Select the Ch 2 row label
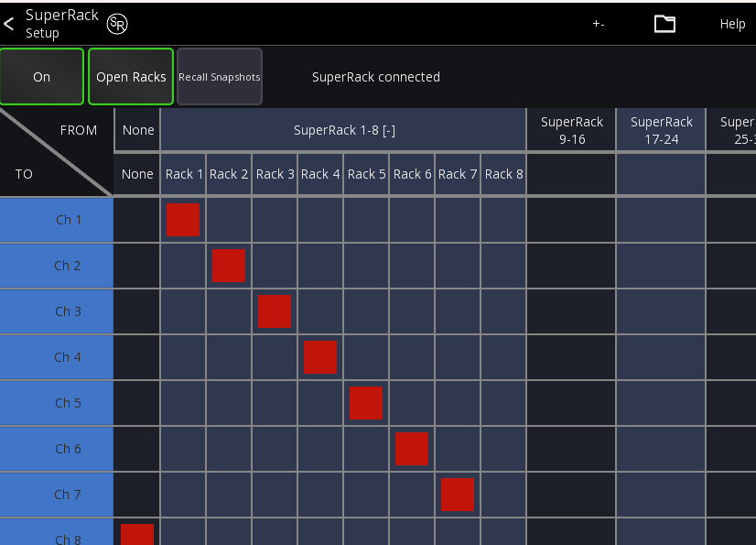The height and width of the screenshot is (545, 756). coord(57,266)
